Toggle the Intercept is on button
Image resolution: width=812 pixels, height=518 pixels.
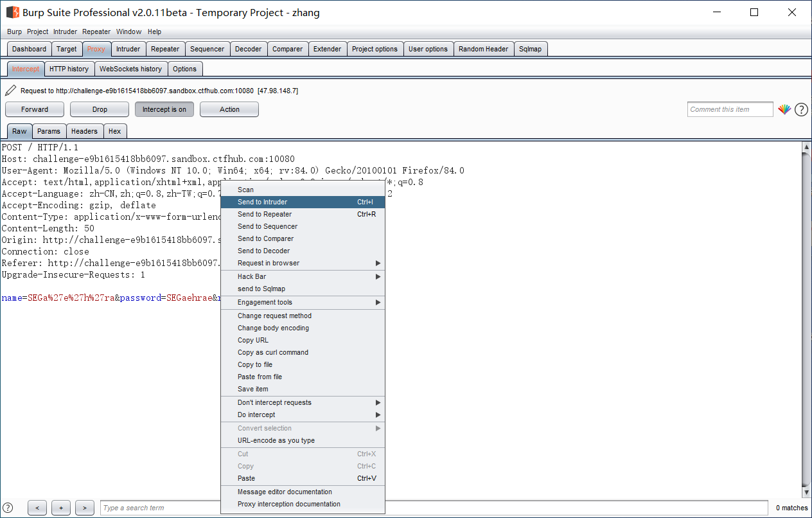tap(164, 109)
